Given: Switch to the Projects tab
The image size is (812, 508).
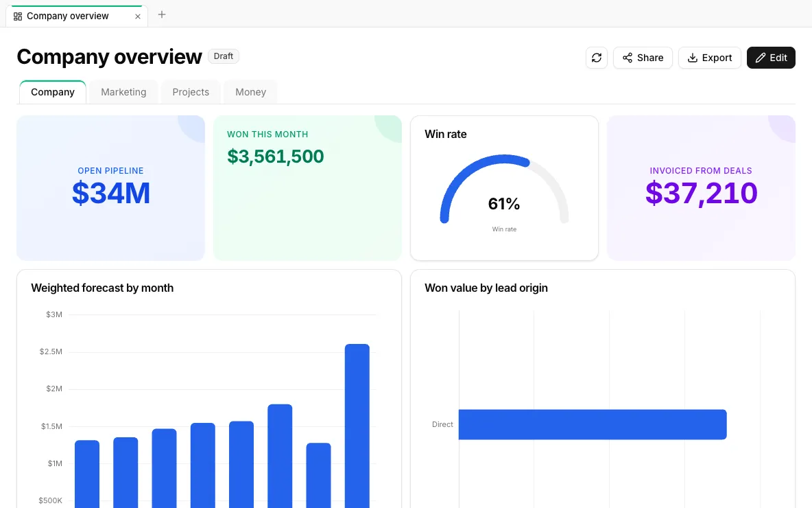Looking at the screenshot, I should click(191, 92).
